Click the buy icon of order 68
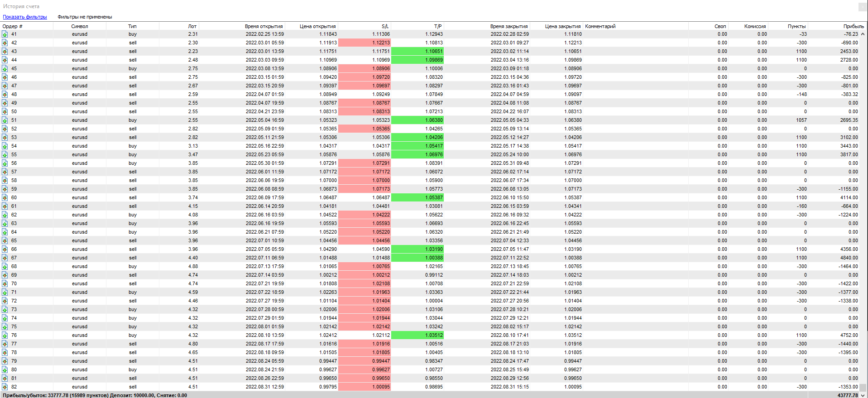 tap(5, 266)
